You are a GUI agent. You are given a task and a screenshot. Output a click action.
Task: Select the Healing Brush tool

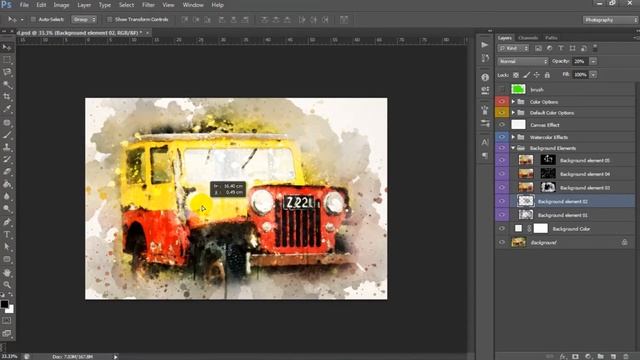(x=7, y=122)
